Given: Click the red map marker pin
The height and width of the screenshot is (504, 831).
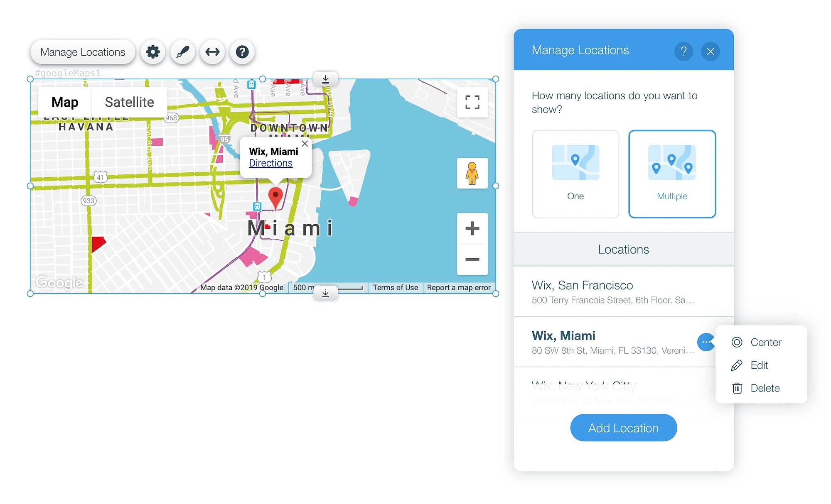Looking at the screenshot, I should 275,198.
